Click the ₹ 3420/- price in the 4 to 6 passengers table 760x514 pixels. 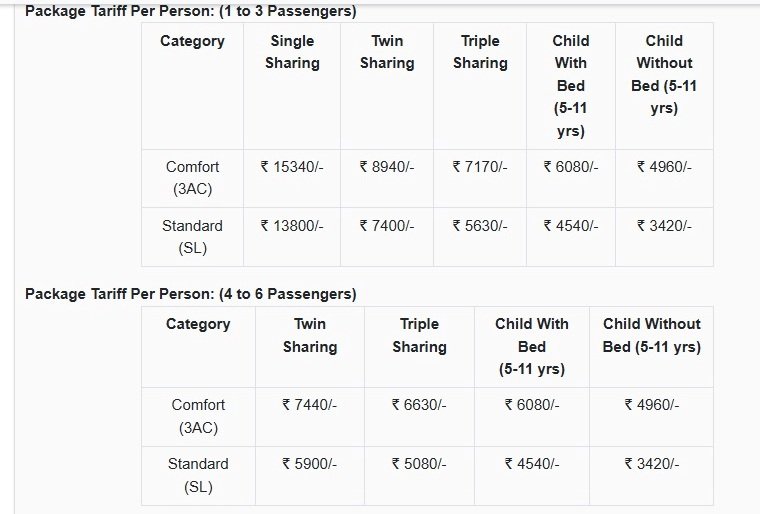point(652,464)
